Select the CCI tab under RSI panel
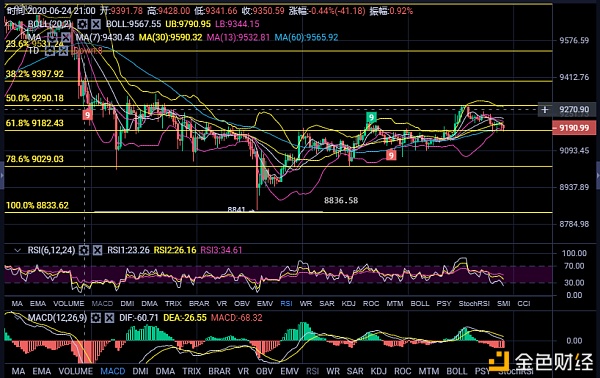600x378 pixels. [x=524, y=303]
